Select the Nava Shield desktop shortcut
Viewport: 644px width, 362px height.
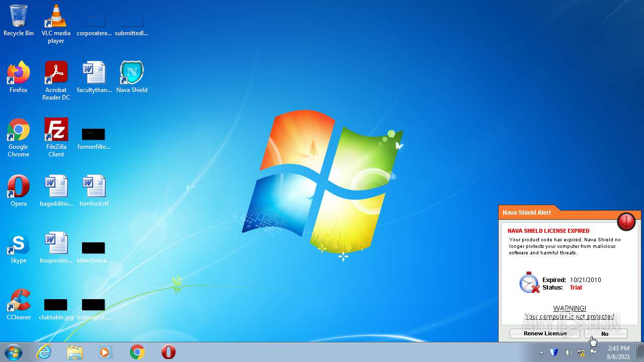click(132, 77)
